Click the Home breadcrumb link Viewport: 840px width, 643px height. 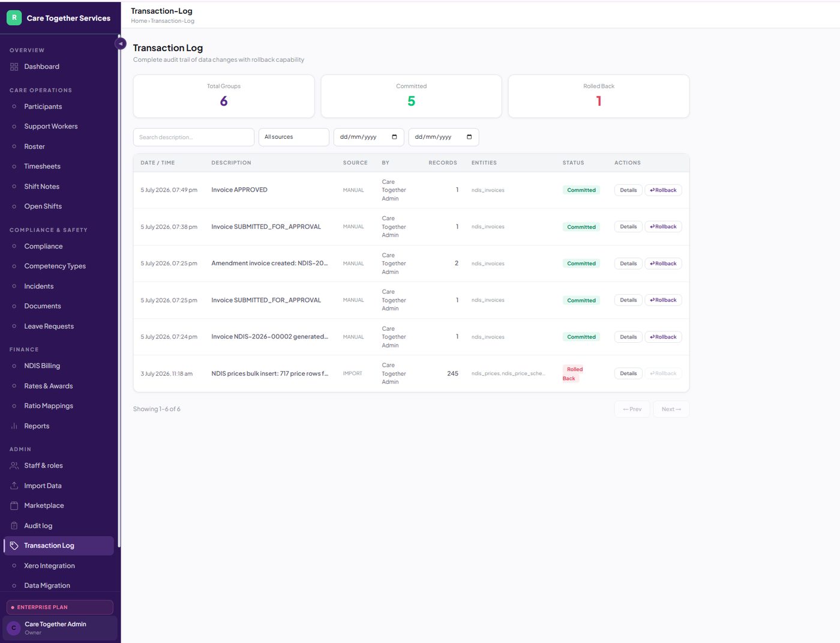(x=139, y=21)
